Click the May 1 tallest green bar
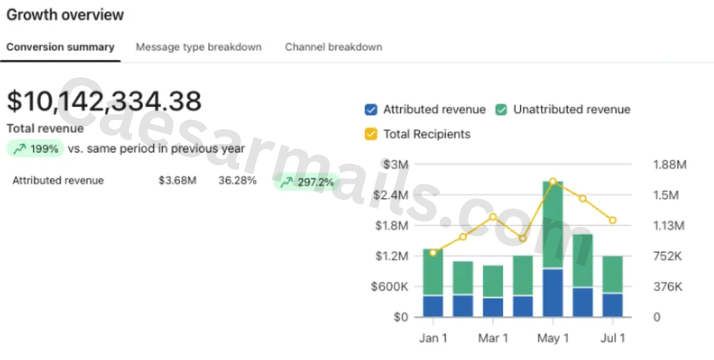This screenshot has width=714, height=360. click(x=553, y=224)
